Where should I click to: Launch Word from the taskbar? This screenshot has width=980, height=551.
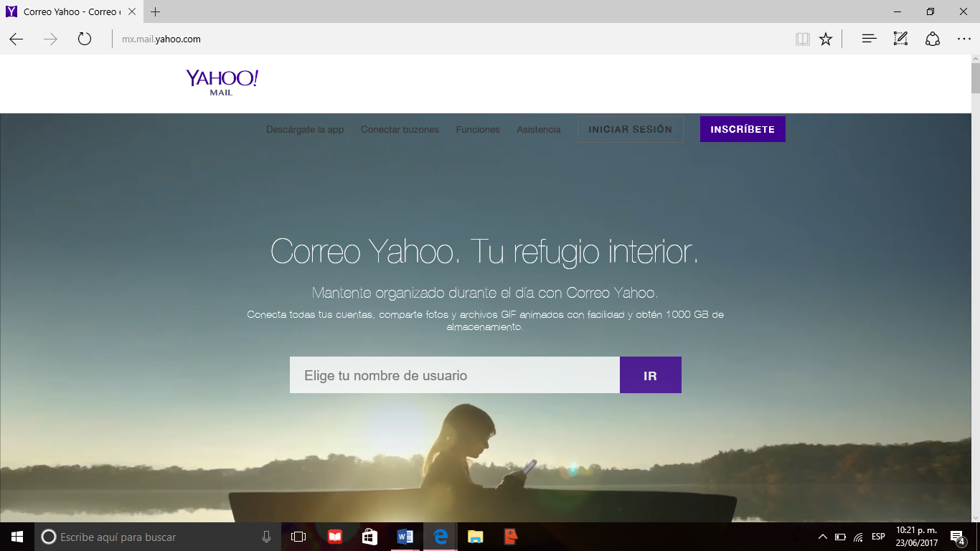[x=404, y=536]
